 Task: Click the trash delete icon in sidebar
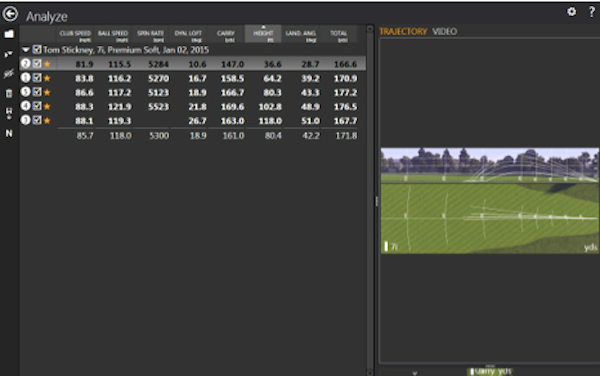[9, 93]
